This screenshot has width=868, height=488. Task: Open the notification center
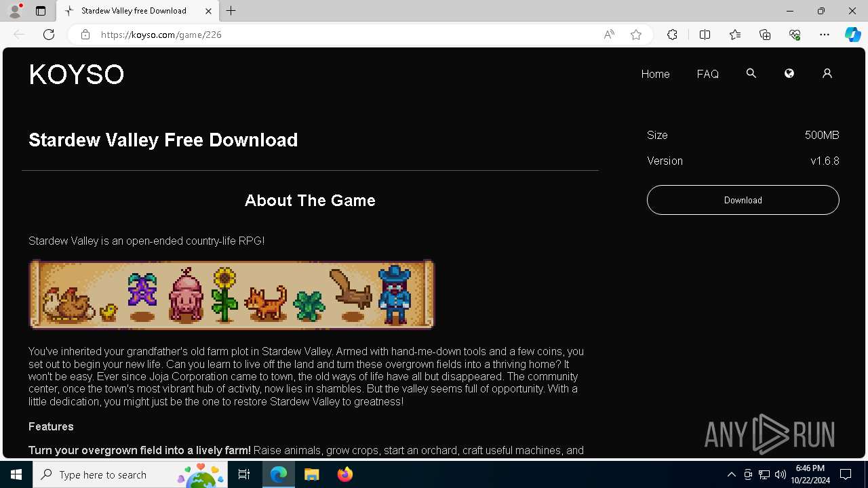[x=846, y=474]
